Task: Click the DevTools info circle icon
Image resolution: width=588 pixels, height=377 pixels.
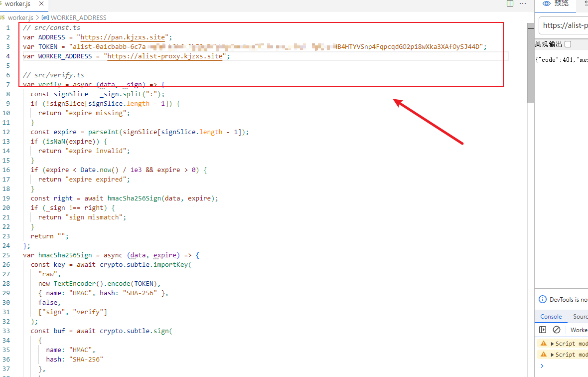Action: point(543,299)
